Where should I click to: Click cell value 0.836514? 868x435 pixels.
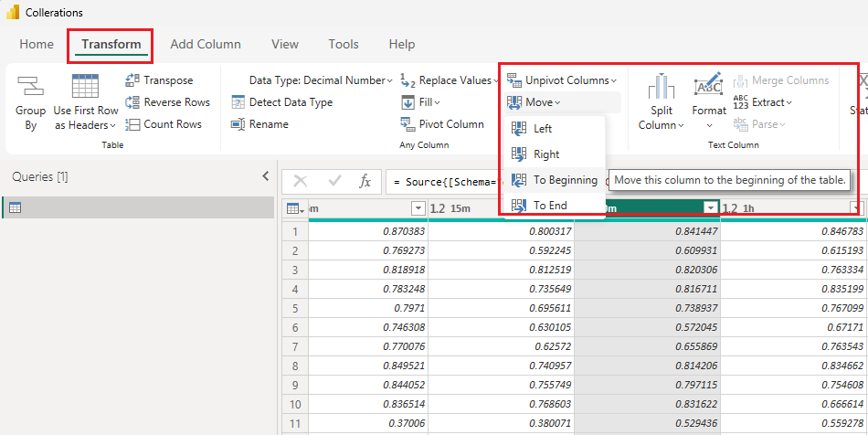pyautogui.click(x=404, y=406)
